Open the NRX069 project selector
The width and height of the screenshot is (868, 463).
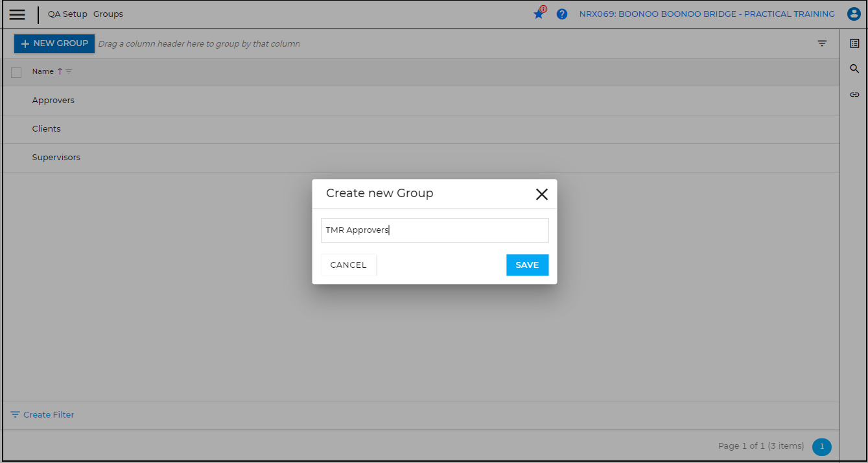coord(707,14)
